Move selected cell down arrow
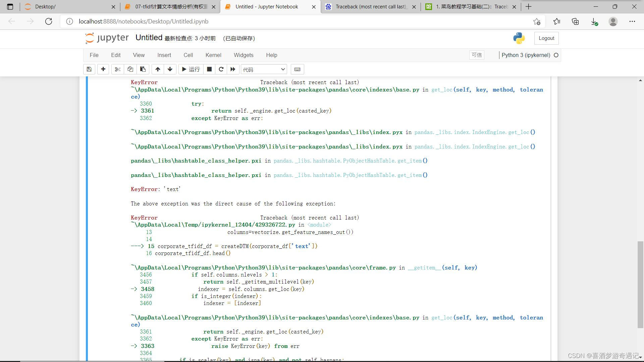The height and width of the screenshot is (362, 644). tap(170, 69)
